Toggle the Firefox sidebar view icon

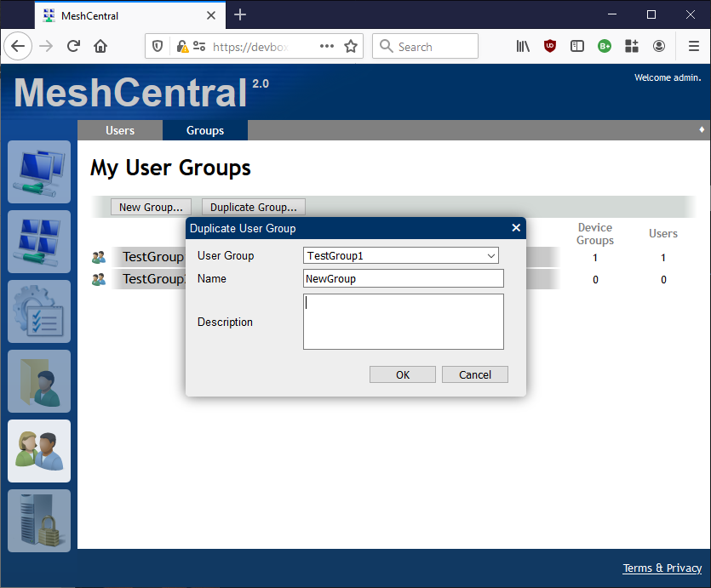click(x=577, y=46)
